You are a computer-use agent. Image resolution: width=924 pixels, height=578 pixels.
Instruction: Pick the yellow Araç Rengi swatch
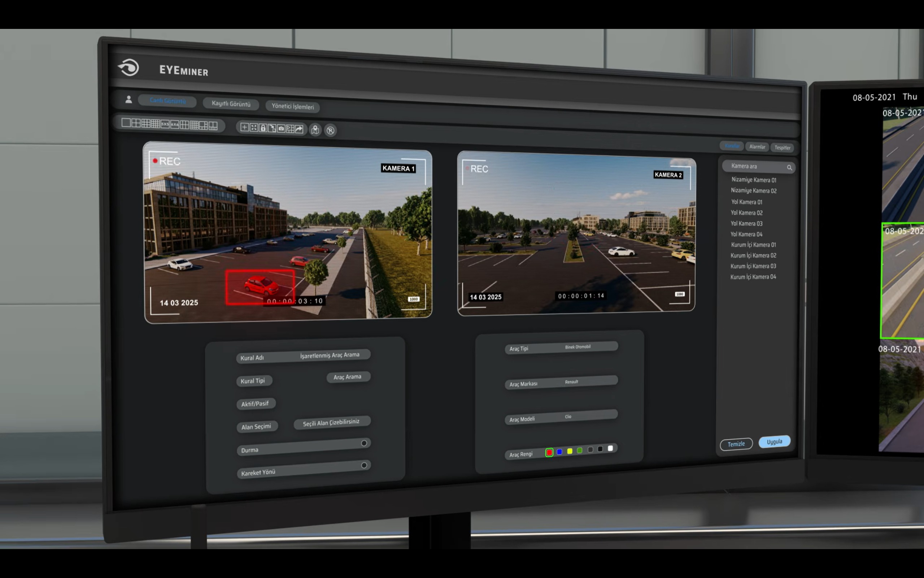pos(570,451)
